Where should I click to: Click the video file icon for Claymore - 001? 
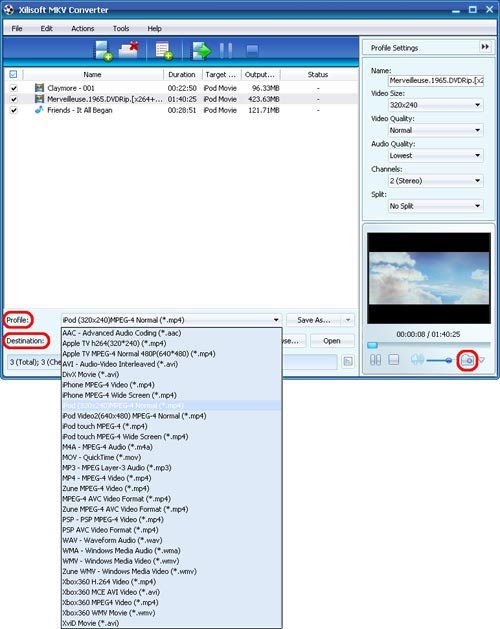click(x=39, y=88)
